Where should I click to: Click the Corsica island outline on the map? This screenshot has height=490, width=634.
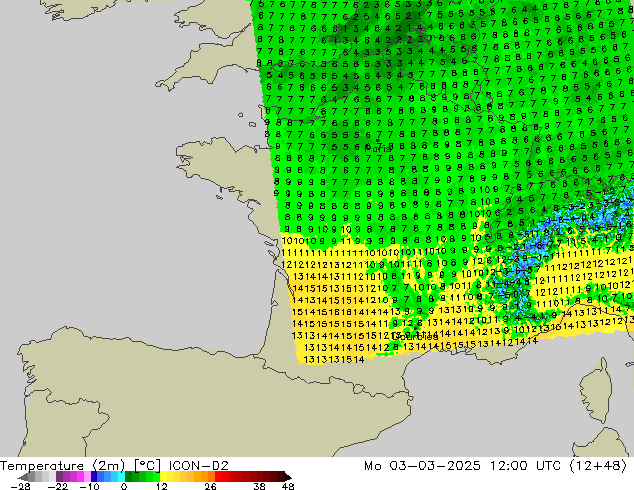597,391
